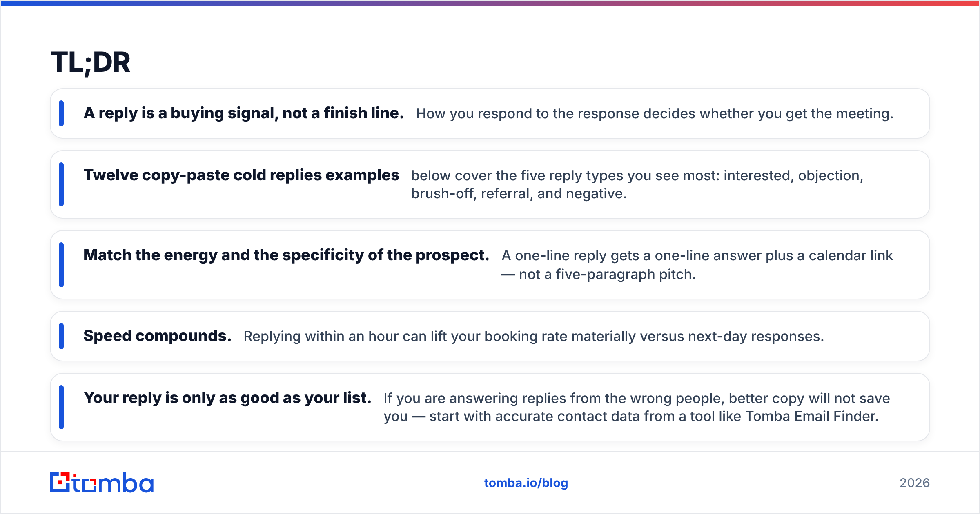Select the TL;DR heading
The height and width of the screenshot is (514, 980).
(90, 63)
